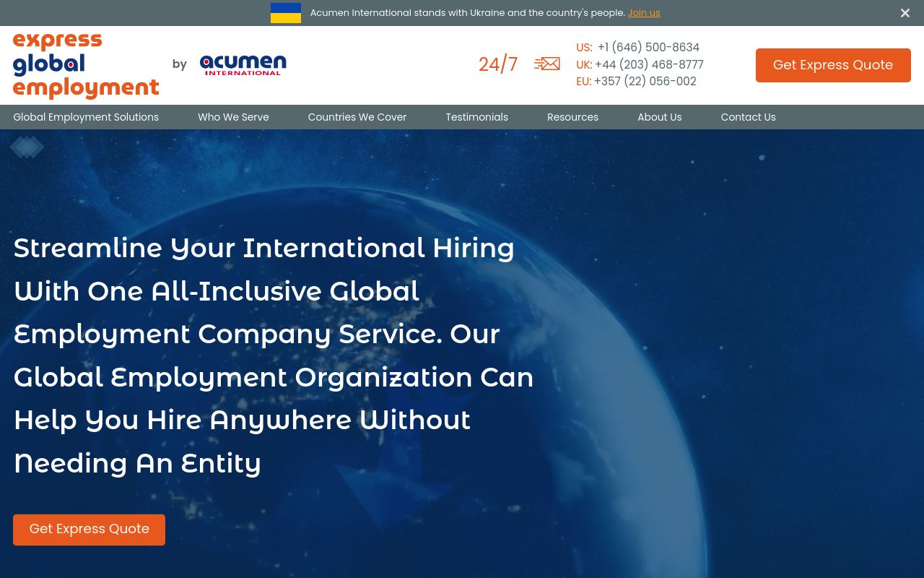The width and height of the screenshot is (924, 578).
Task: Navigate to Contact Us
Action: click(x=748, y=117)
